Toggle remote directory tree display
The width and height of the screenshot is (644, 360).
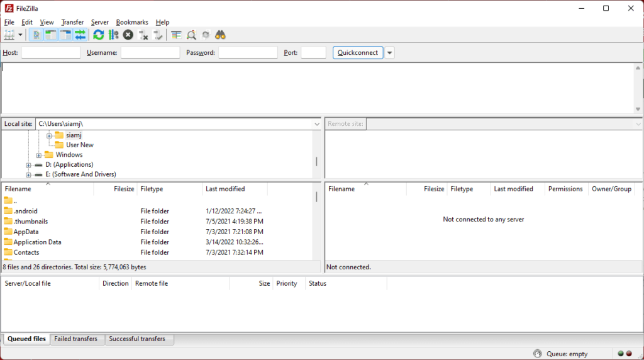[x=65, y=35]
